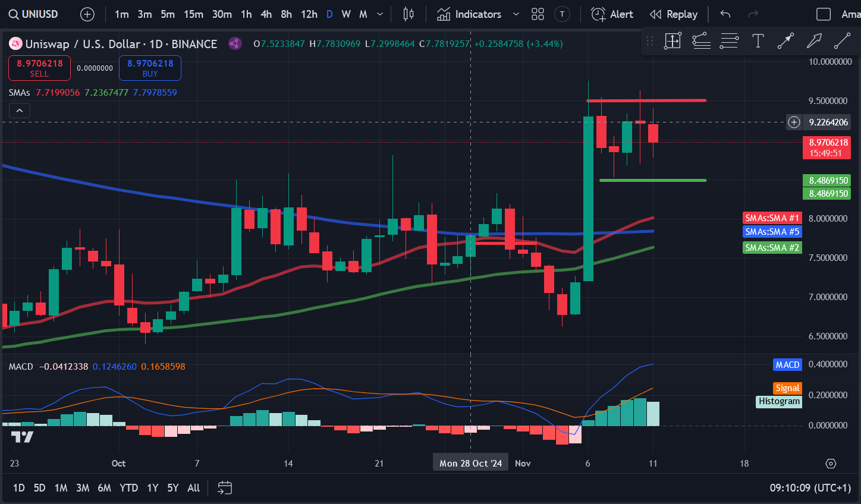
Task: Add symbol to compare with plus icon
Action: coord(87,14)
